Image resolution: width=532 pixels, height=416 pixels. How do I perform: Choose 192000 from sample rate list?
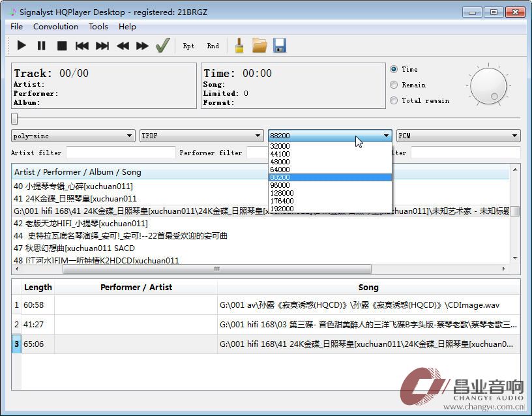pyautogui.click(x=330, y=209)
